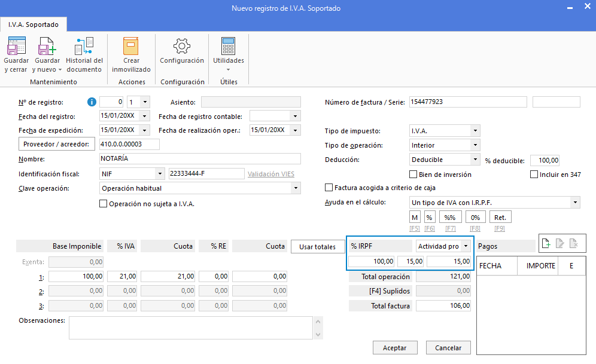Open Ayuda en el cálculo dropdown
This screenshot has height=364, width=596.
point(575,202)
